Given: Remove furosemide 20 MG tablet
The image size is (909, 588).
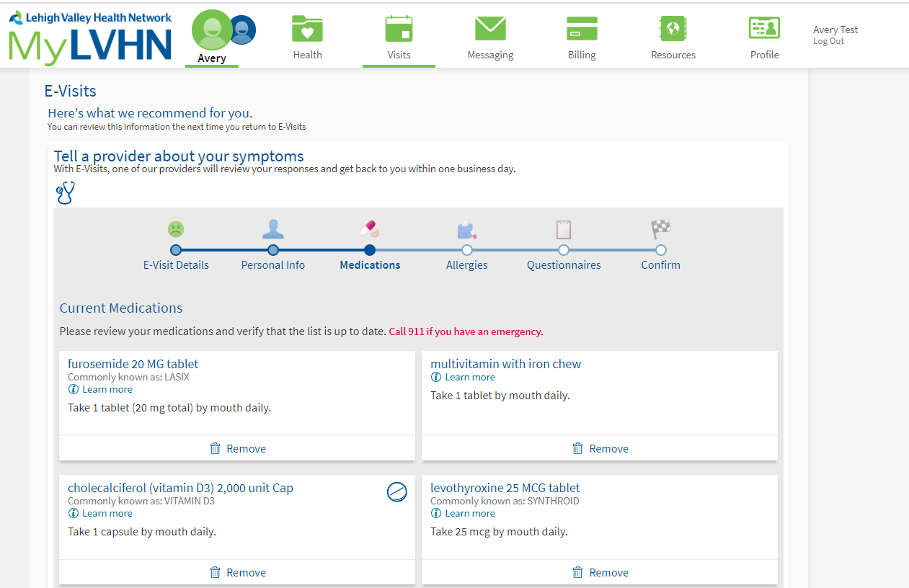Looking at the screenshot, I should click(238, 448).
